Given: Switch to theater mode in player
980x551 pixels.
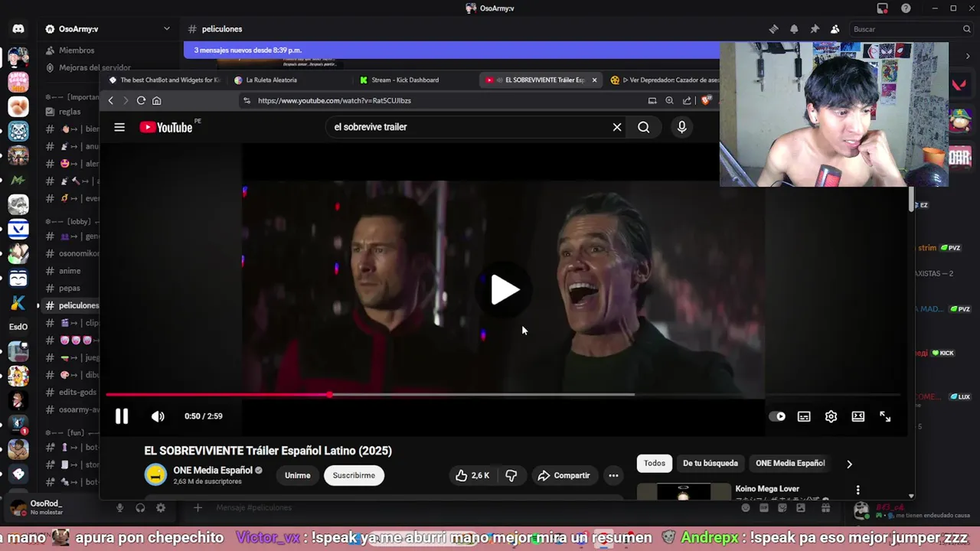Looking at the screenshot, I should pyautogui.click(x=858, y=416).
